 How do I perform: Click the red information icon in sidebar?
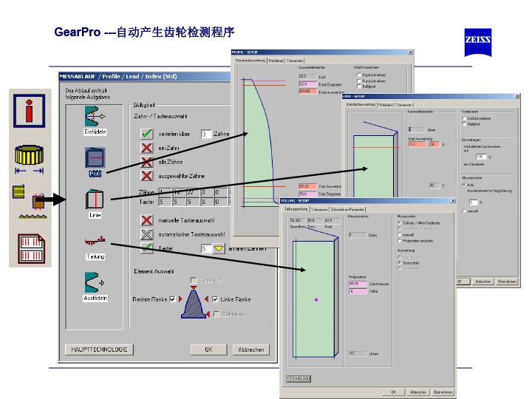coord(30,112)
